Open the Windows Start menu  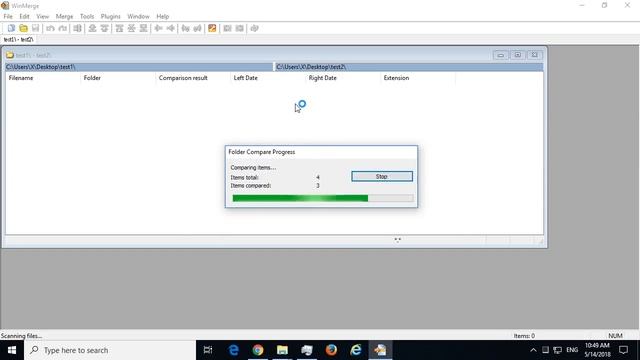click(12, 350)
